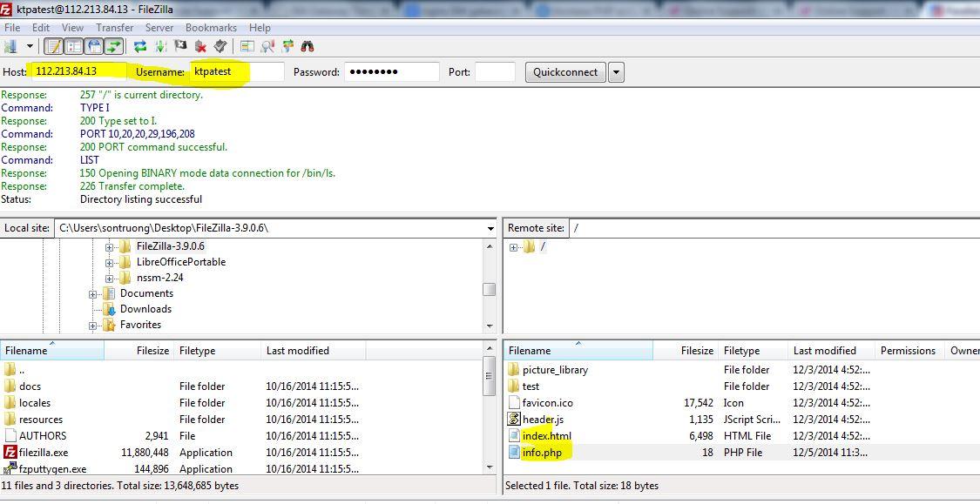The image size is (980, 504).
Task: Expand the Documents tree node
Action: 92,293
